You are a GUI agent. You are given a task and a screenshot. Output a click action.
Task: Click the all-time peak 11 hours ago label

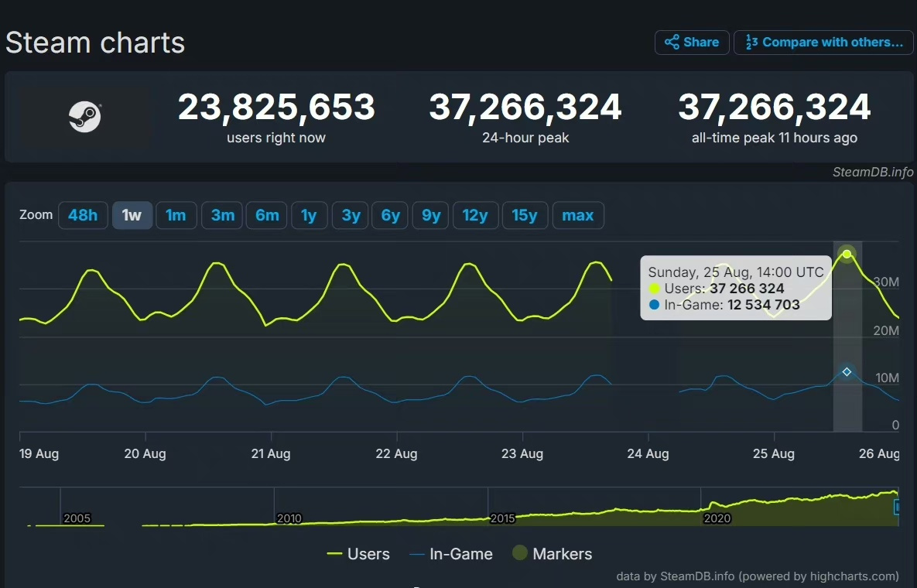coord(775,138)
